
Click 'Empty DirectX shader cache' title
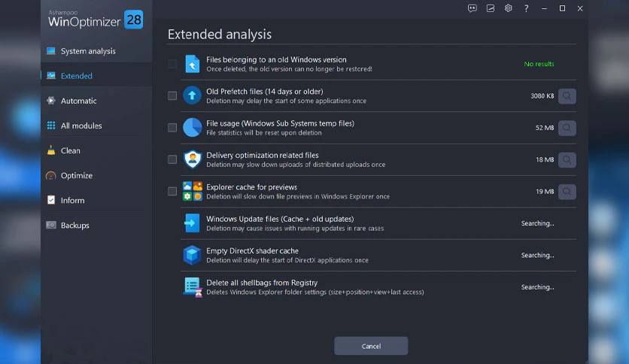[x=252, y=250]
